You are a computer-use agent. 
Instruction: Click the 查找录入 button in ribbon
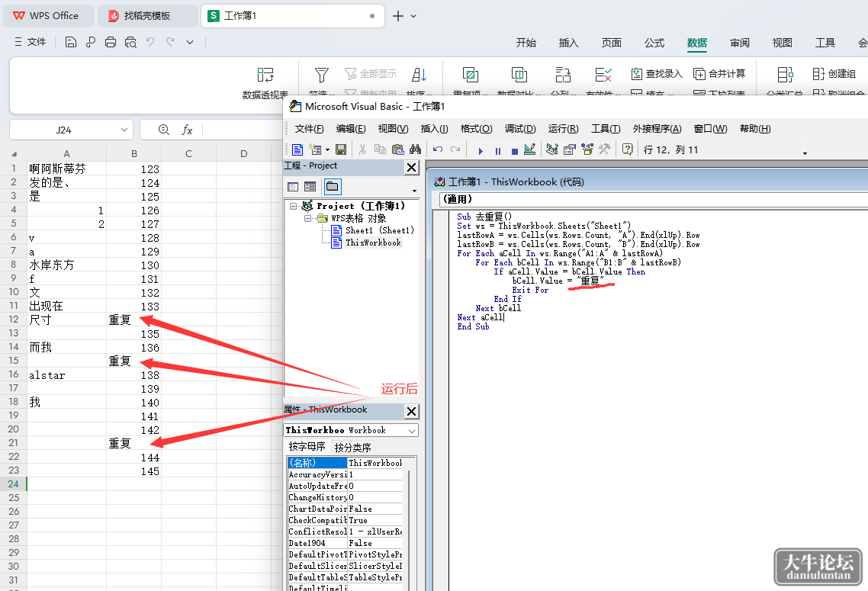pos(657,74)
